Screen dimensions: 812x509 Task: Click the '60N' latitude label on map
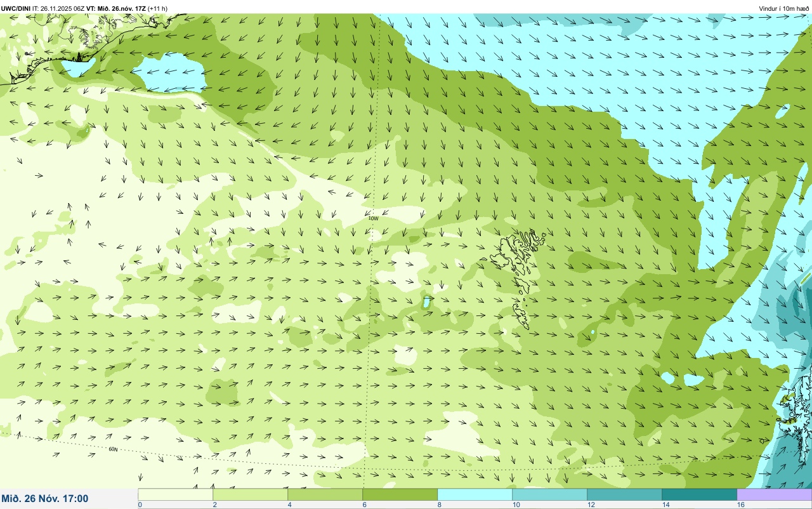113,449
